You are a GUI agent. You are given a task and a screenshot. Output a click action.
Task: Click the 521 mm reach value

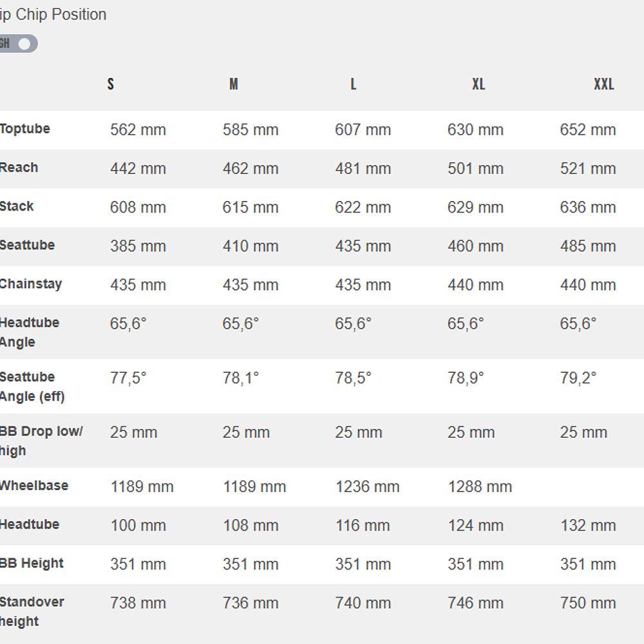click(x=588, y=169)
